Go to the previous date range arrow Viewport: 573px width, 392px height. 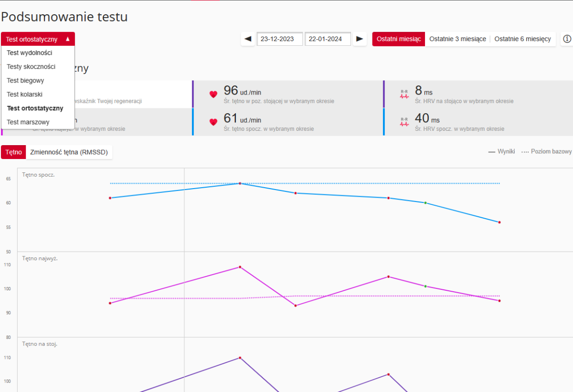248,39
